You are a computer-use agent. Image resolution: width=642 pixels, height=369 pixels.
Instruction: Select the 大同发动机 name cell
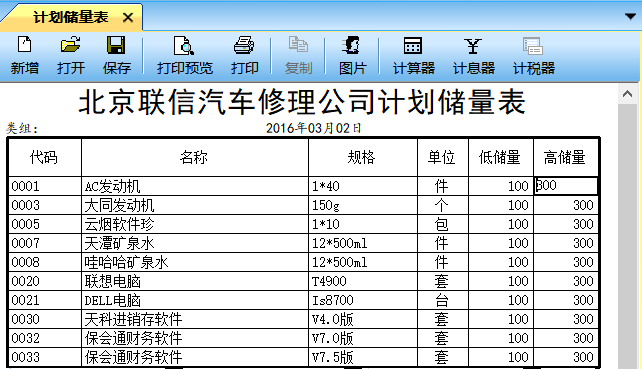[194, 205]
